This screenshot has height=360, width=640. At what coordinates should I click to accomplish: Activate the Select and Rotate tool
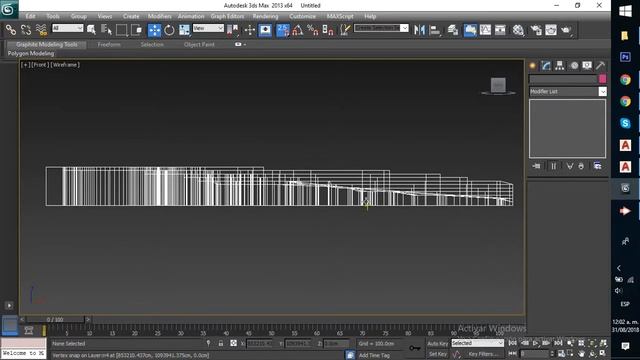[x=169, y=30]
